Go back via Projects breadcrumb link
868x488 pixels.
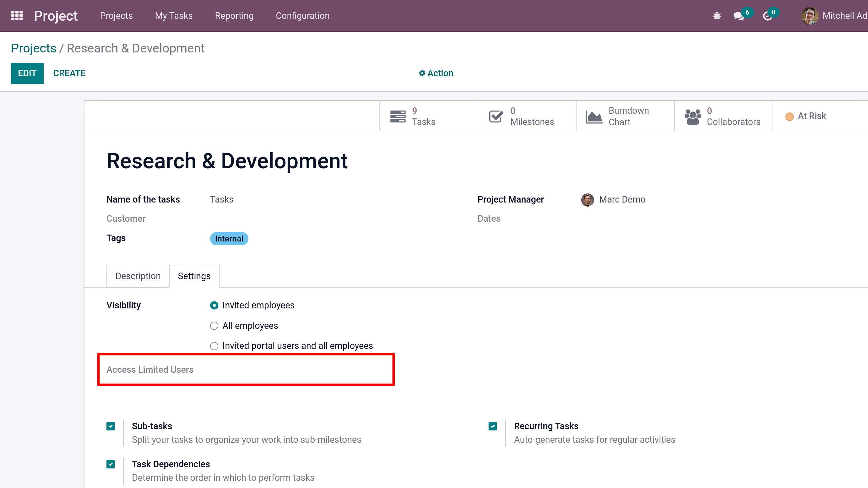point(34,48)
